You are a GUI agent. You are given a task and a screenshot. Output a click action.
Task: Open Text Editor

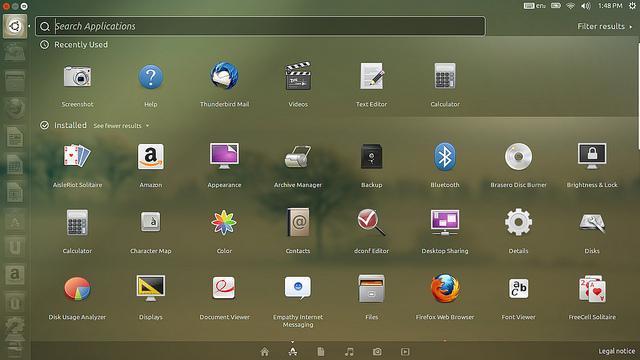click(x=372, y=76)
